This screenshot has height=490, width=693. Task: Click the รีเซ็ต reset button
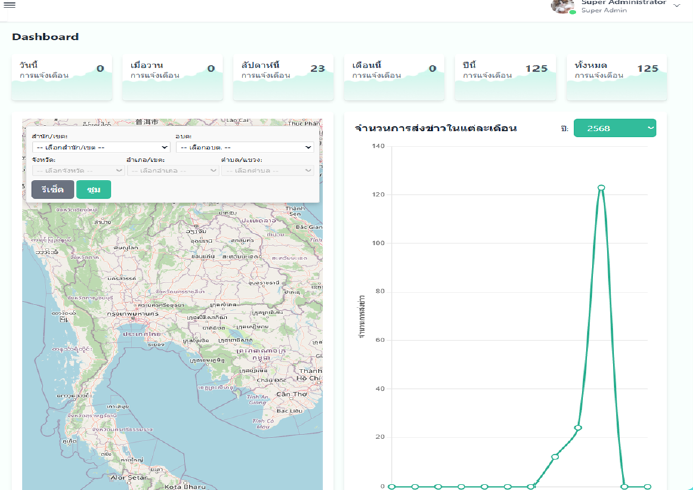click(52, 189)
